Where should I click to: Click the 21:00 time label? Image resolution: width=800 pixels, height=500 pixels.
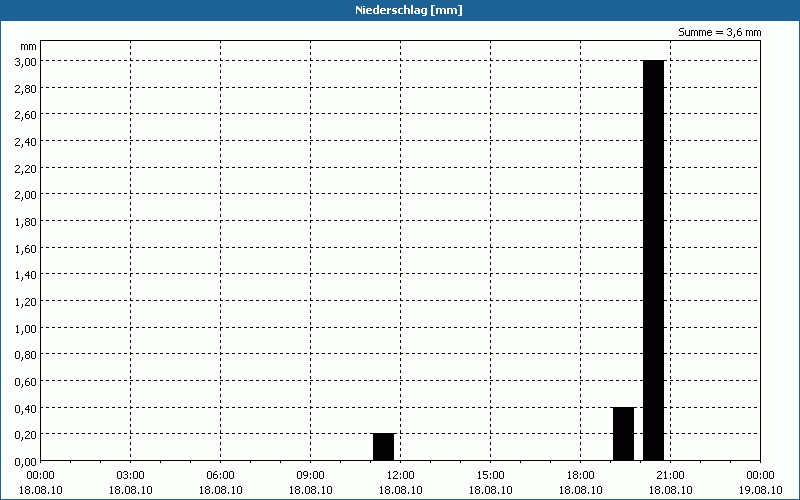(670, 476)
